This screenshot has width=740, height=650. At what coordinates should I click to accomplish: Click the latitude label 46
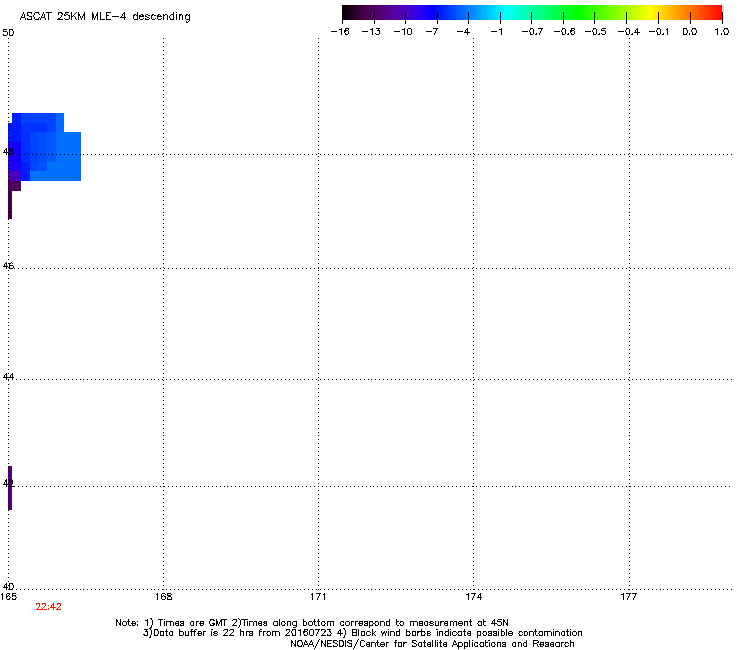(x=8, y=266)
